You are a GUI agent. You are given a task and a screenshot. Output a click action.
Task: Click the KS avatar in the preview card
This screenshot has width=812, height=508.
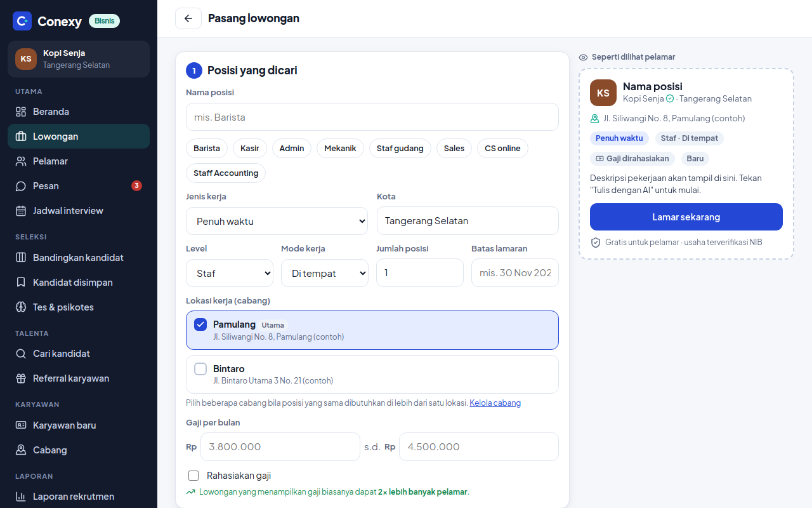coord(603,93)
